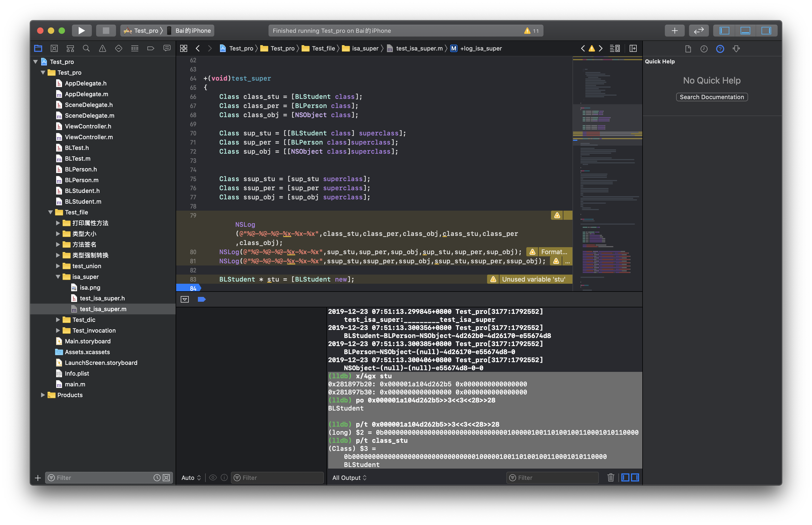
Task: Click Search Documentation button
Action: click(712, 97)
